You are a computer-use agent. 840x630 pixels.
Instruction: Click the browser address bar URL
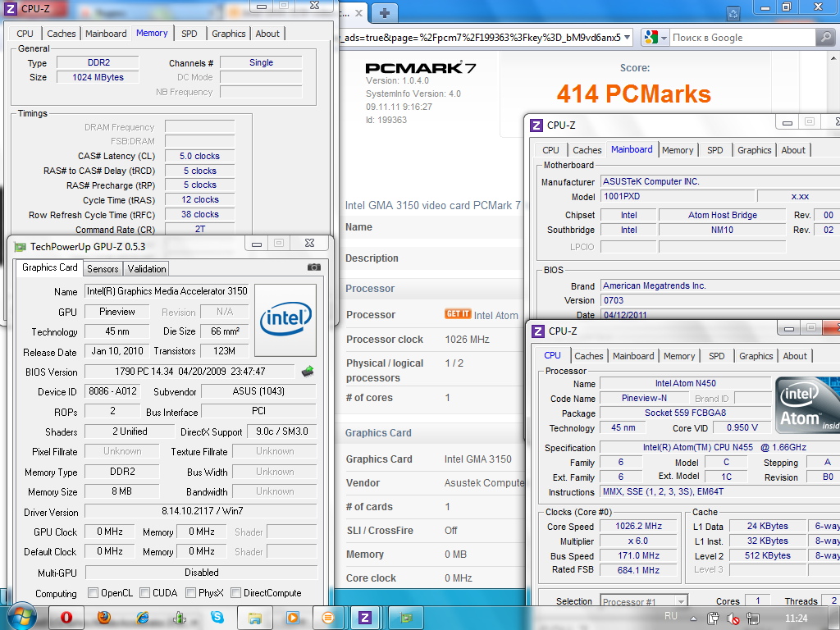click(x=480, y=38)
